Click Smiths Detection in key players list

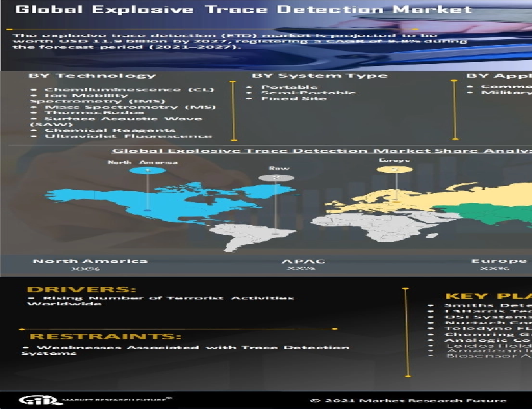click(486, 305)
